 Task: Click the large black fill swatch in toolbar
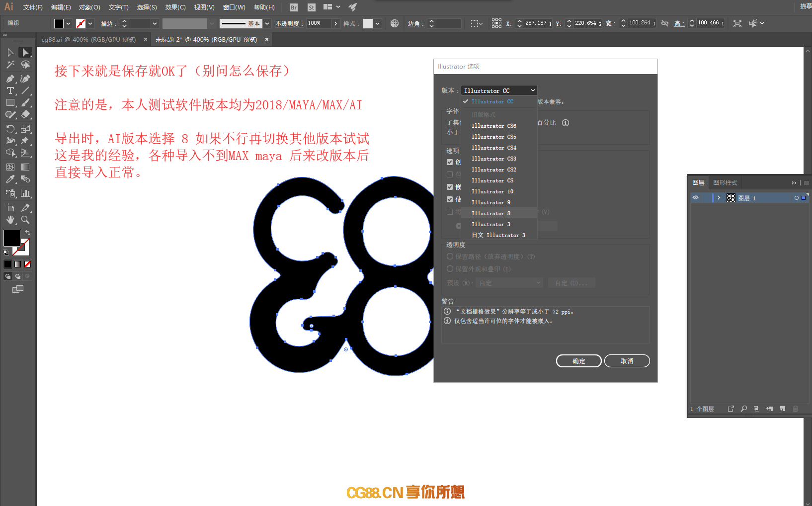[x=12, y=238]
